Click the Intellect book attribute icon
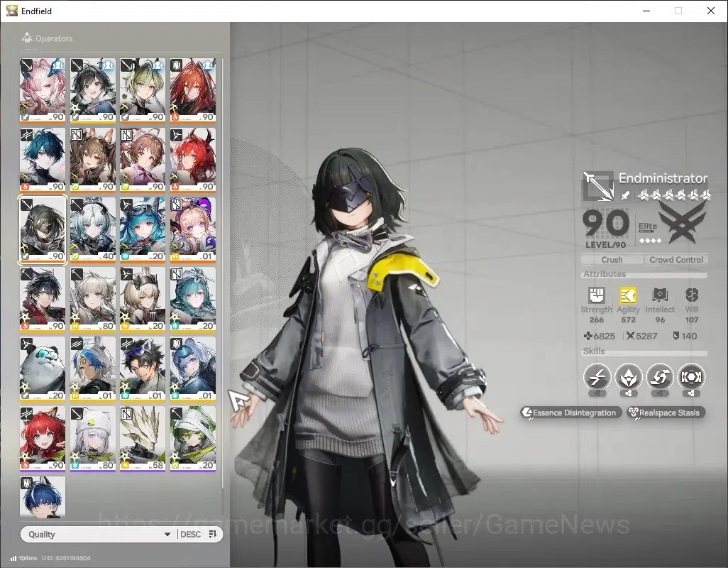 pos(660,295)
